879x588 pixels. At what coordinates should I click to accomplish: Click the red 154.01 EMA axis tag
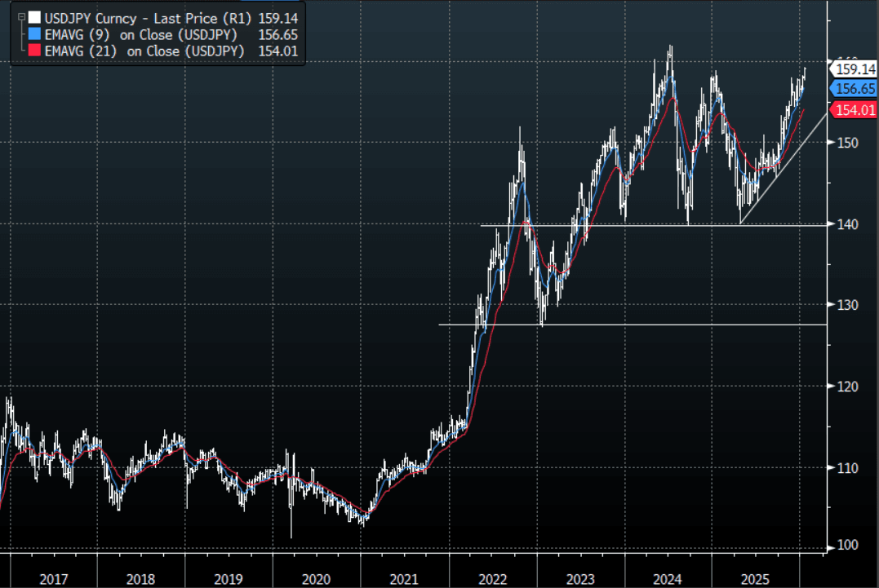854,110
